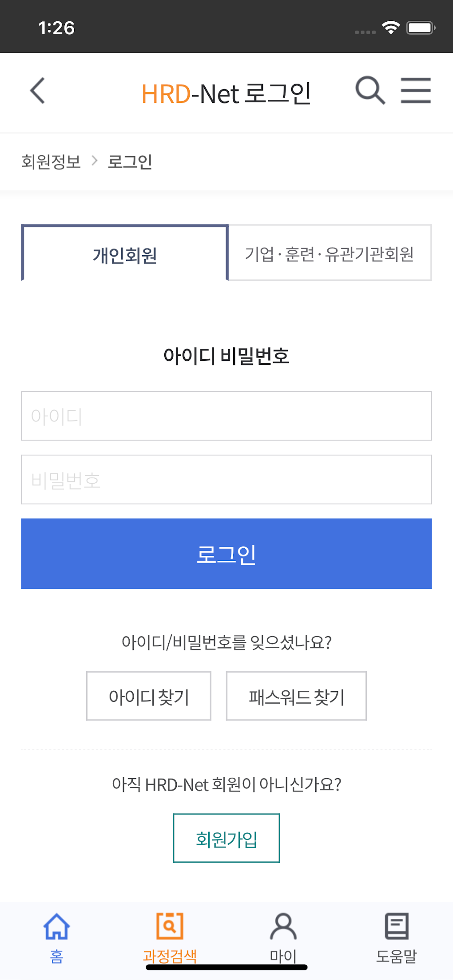Screen dimensions: 453x980
Task: Select 아이디 찾기 to find ID
Action: coord(148,696)
